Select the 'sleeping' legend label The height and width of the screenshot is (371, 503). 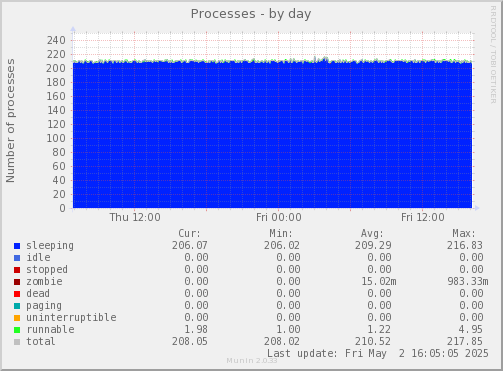50,246
